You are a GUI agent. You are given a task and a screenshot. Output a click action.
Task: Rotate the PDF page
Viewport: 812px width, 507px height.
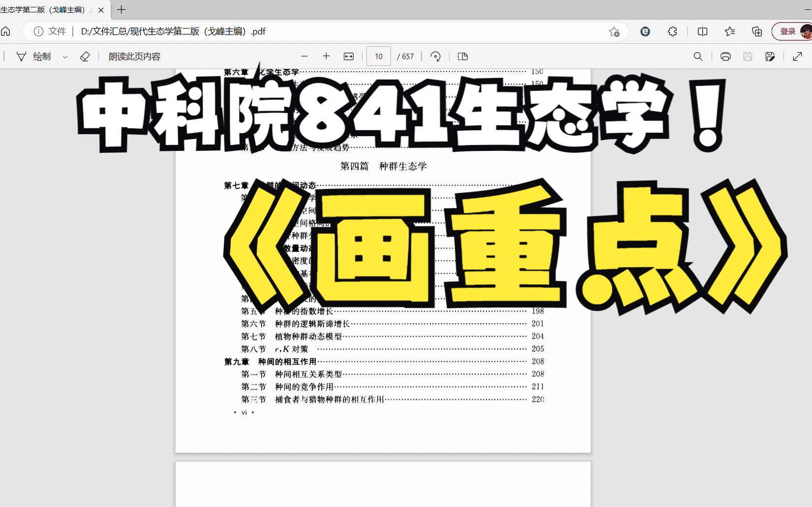(x=435, y=57)
